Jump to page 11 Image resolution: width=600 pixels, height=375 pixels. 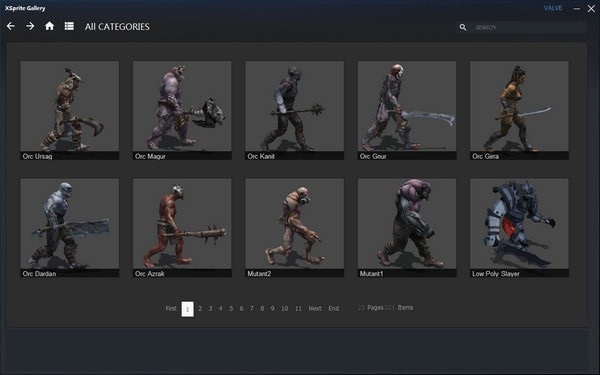(298, 308)
